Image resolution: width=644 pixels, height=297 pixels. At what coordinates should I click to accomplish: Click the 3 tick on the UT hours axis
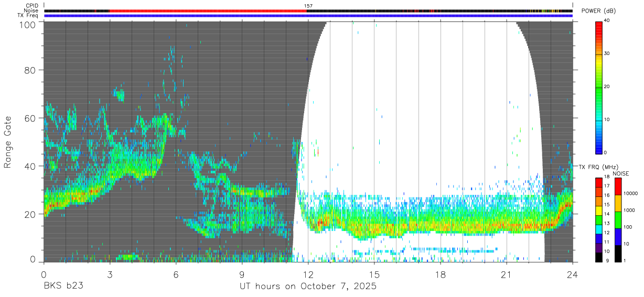110,274
